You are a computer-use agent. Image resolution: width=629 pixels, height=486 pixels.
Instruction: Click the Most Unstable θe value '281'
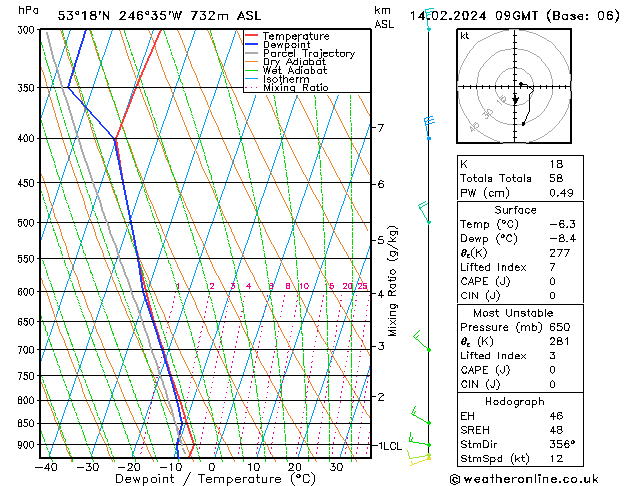[560, 341]
